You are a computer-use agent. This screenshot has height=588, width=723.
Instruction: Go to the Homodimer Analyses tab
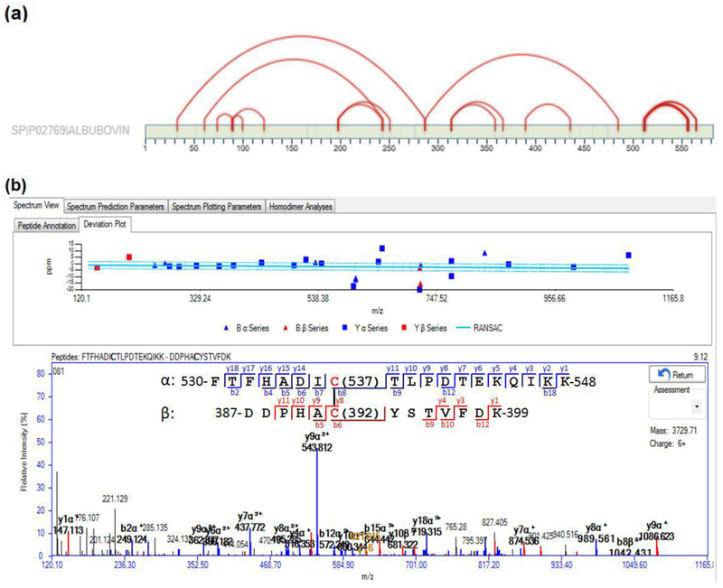(x=300, y=206)
